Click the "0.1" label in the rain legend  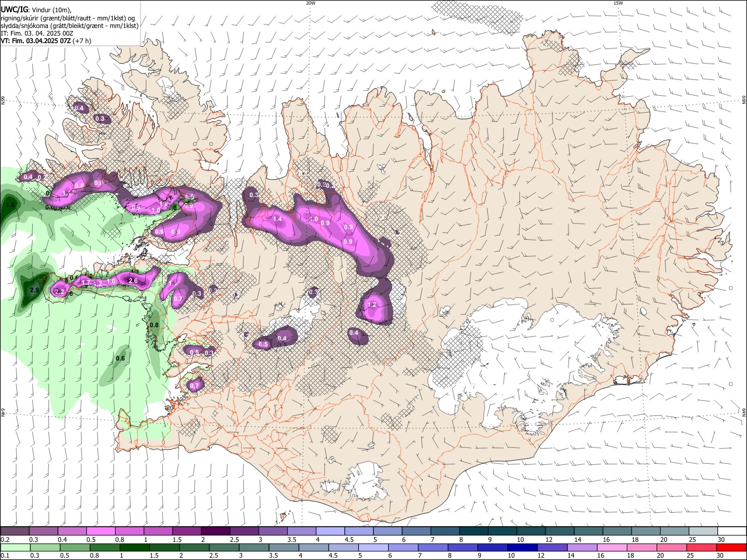pos(5,555)
